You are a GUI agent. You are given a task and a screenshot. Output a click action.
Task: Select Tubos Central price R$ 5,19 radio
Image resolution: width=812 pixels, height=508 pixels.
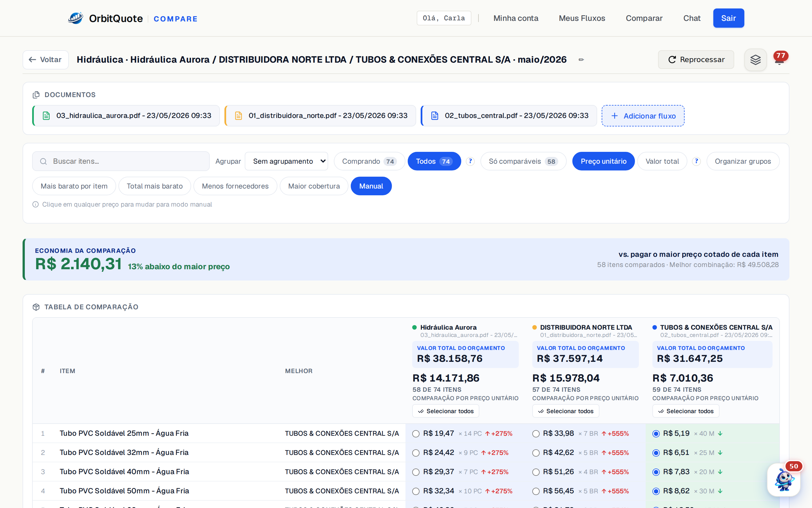tap(656, 434)
